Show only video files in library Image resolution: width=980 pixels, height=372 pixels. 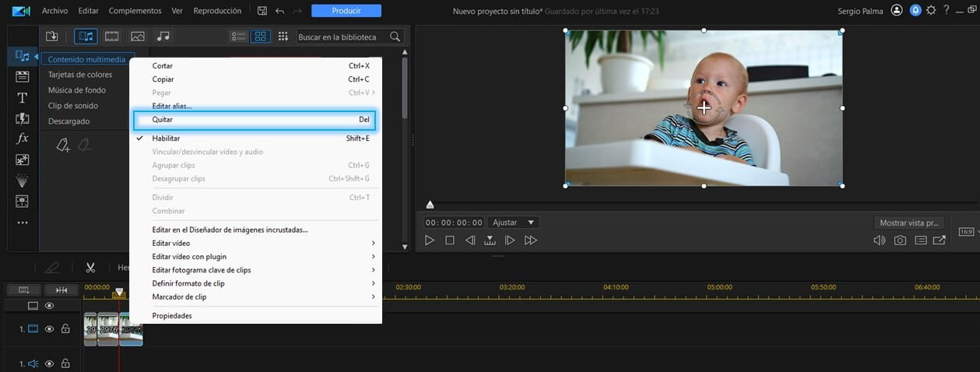pyautogui.click(x=112, y=37)
